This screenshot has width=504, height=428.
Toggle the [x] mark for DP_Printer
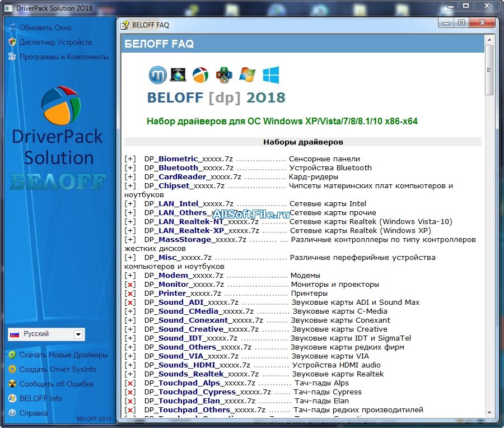coord(130,294)
